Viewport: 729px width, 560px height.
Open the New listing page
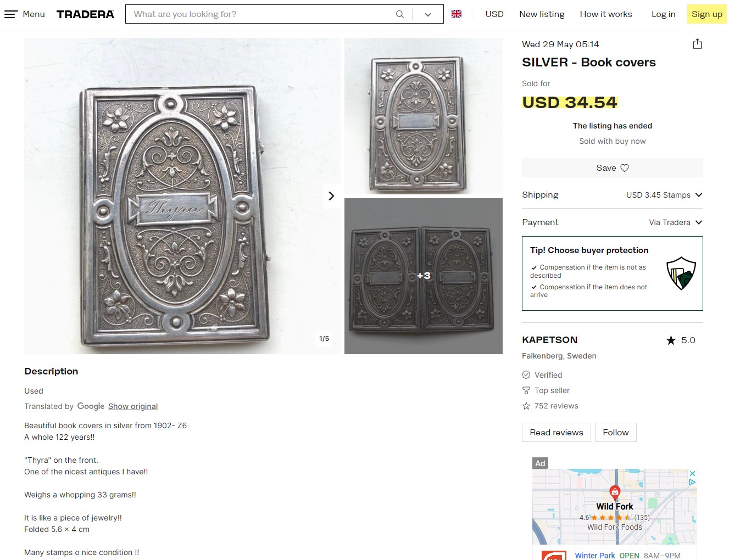[x=542, y=14]
